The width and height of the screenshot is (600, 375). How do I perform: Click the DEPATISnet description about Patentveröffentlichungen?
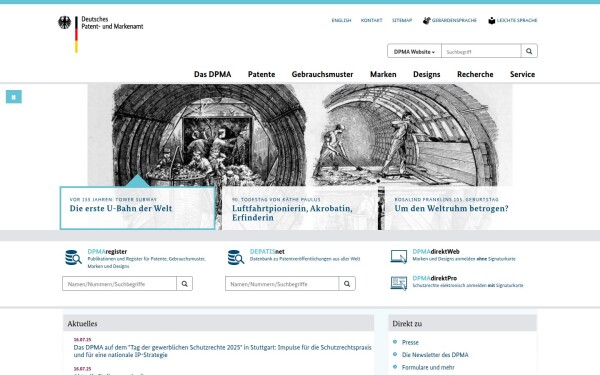tap(305, 259)
